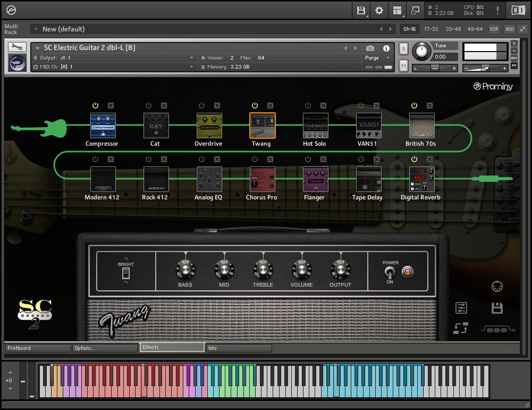Viewport: 532px width, 410px height.
Task: Expand the SC Electric Guitar instrument menu
Action: coord(38,48)
